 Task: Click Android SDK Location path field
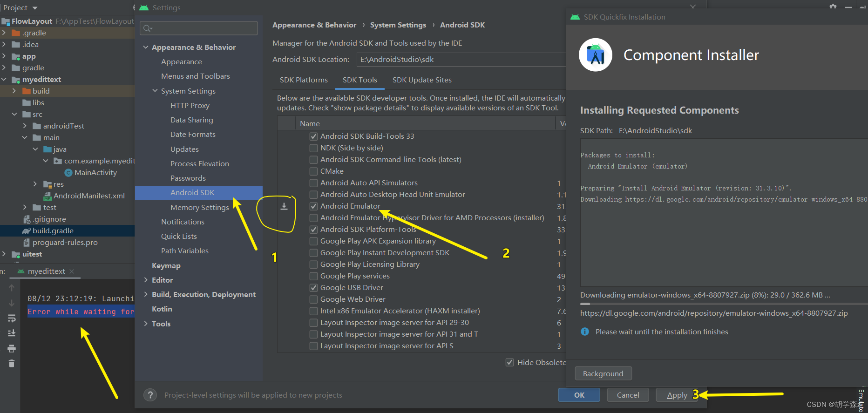pos(461,60)
